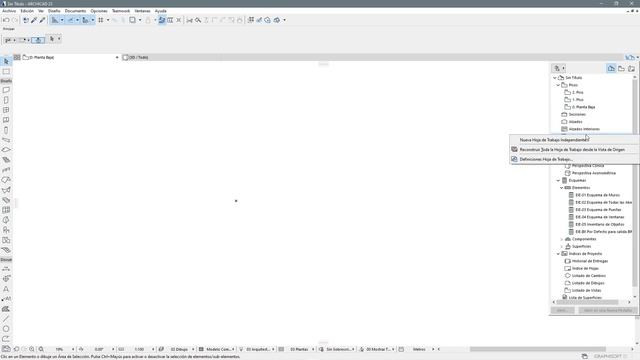
Task: Open the Ventanas menu
Action: click(x=142, y=11)
